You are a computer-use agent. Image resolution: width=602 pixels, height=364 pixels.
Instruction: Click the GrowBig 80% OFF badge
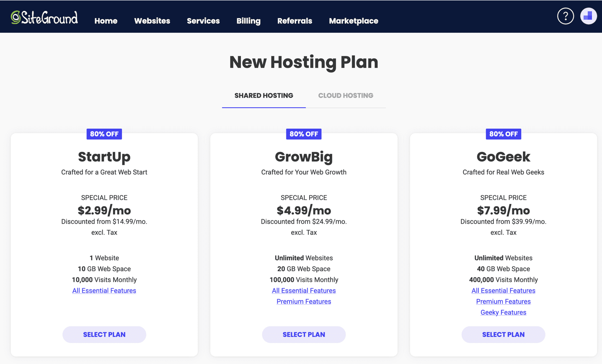click(x=304, y=134)
